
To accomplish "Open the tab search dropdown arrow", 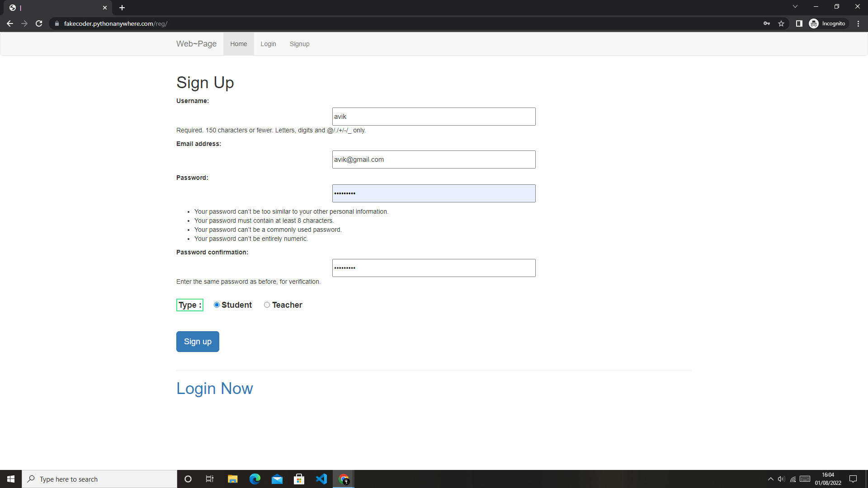I will pos(795,6).
